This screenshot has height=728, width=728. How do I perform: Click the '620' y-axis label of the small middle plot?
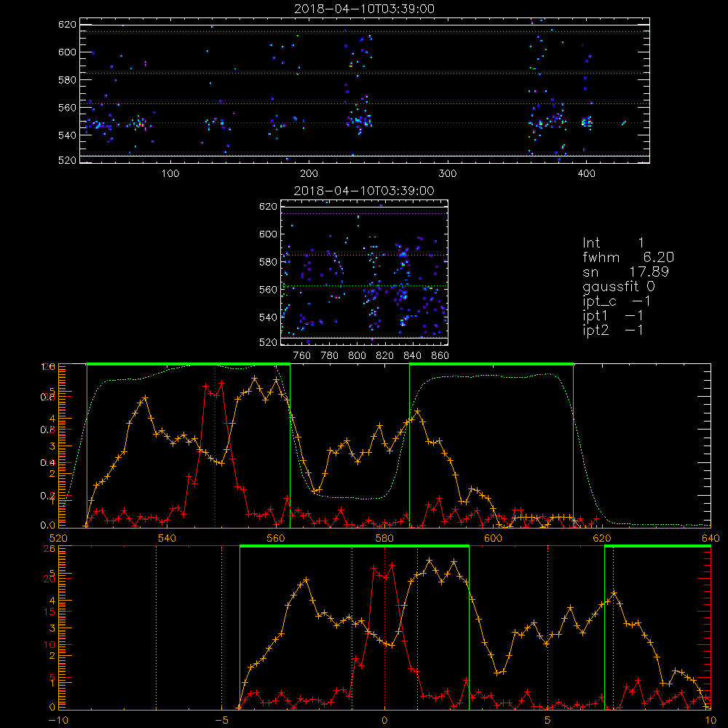click(268, 207)
